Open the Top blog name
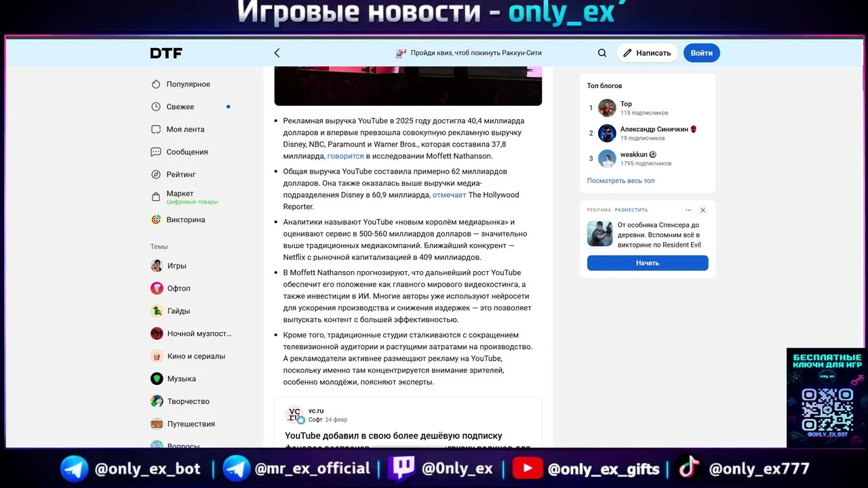Image resolution: width=868 pixels, height=488 pixels. [x=626, y=104]
